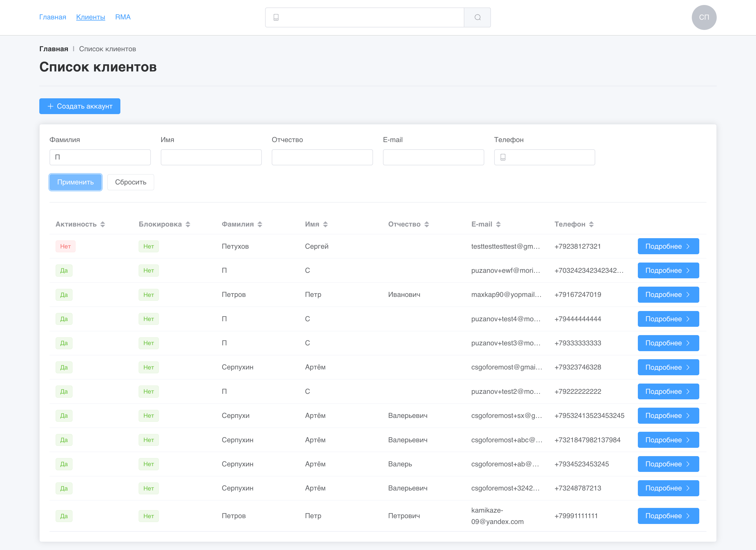Image resolution: width=756 pixels, height=550 pixels.
Task: Sort table by Отчество column arrows
Action: (427, 225)
